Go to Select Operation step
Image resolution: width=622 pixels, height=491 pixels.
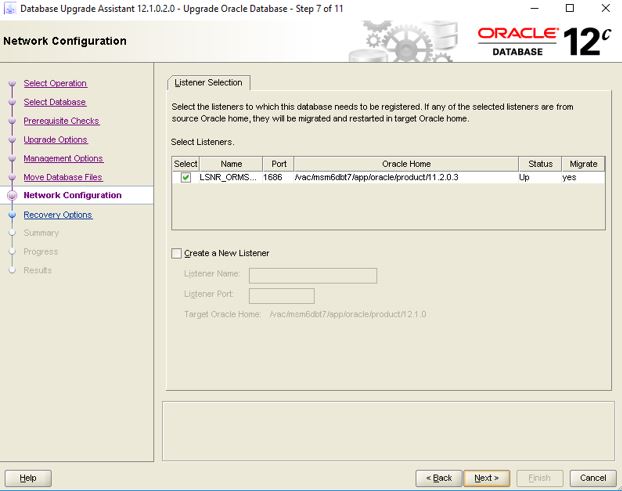click(55, 83)
